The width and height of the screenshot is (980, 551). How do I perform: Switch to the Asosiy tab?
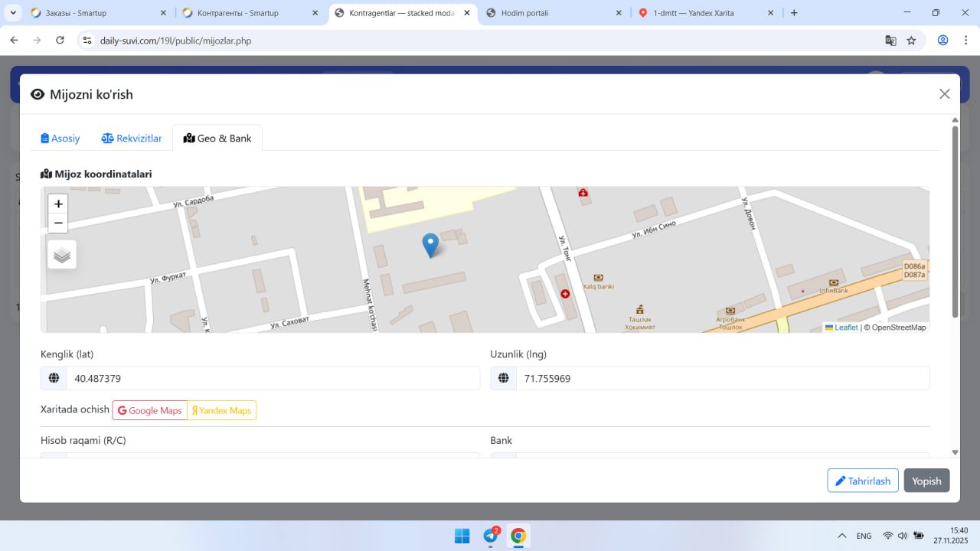tap(60, 139)
